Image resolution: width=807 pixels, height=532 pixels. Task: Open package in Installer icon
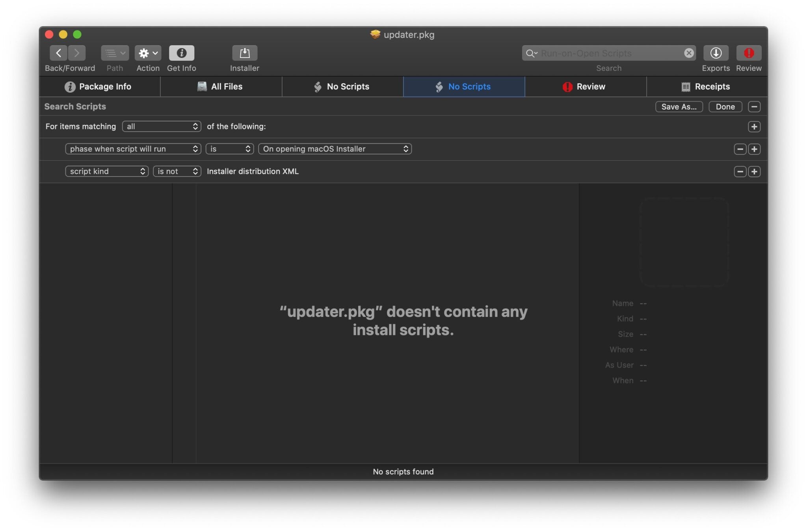coord(244,53)
